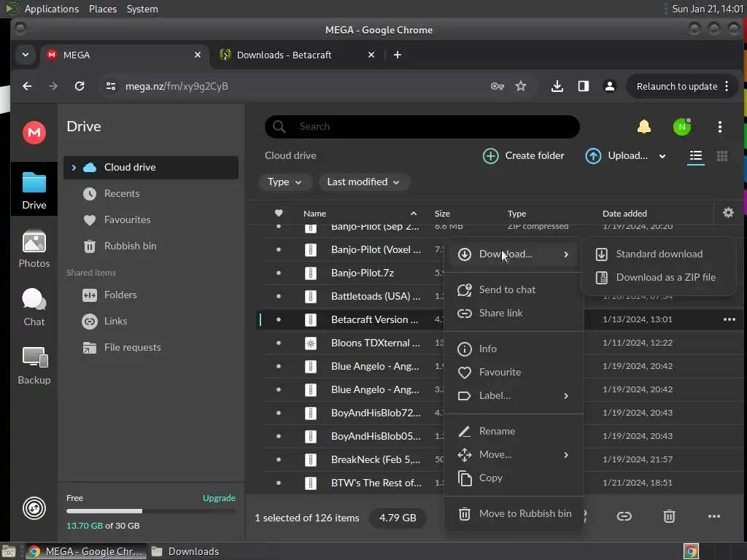Close the Downloads - Betacraft tab

371,55
